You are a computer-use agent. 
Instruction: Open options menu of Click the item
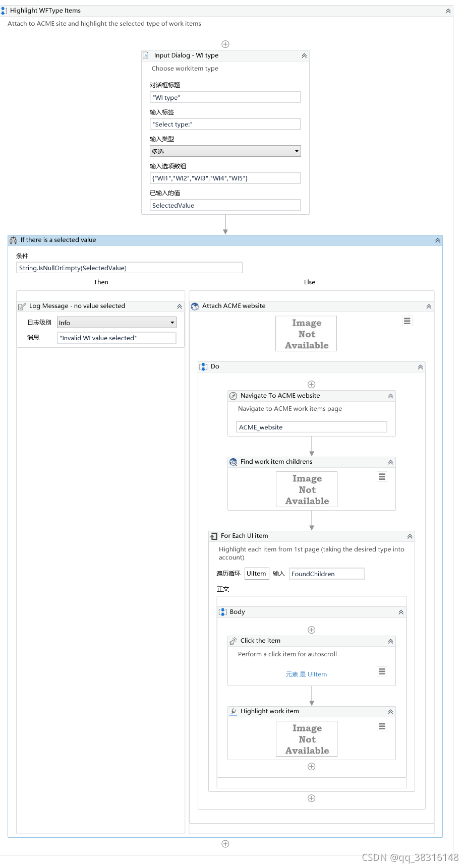click(x=382, y=671)
